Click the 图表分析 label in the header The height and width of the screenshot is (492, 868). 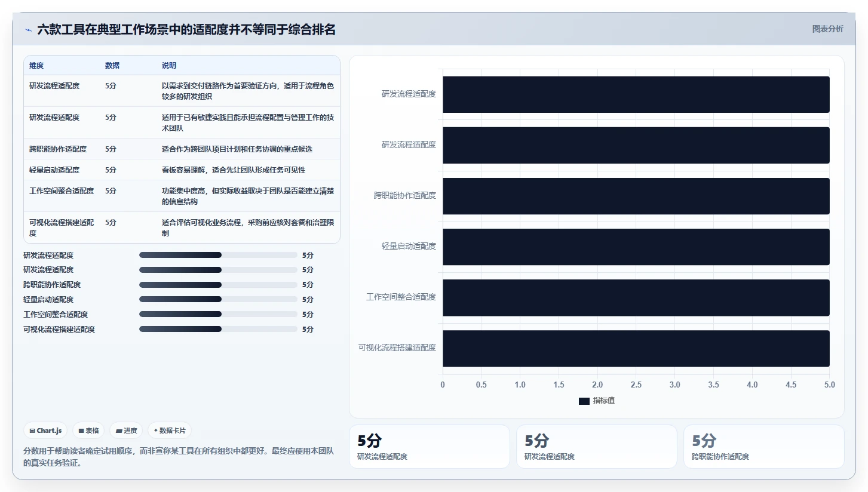click(x=827, y=29)
